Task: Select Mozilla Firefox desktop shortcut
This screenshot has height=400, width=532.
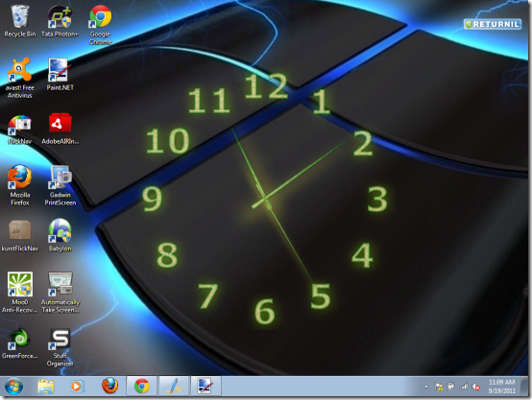Action: 19,185
